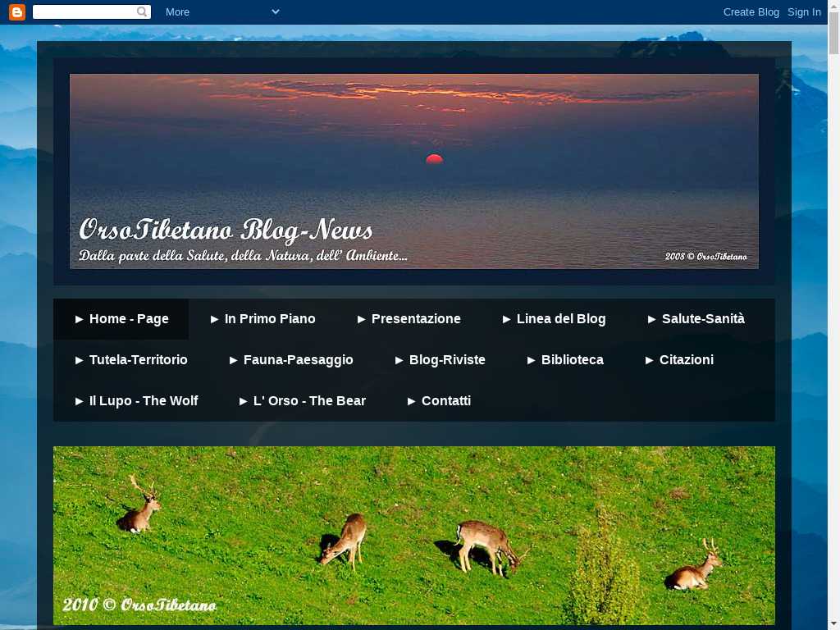Visit L' Orso - The Bear page
840x630 pixels.
pos(302,401)
